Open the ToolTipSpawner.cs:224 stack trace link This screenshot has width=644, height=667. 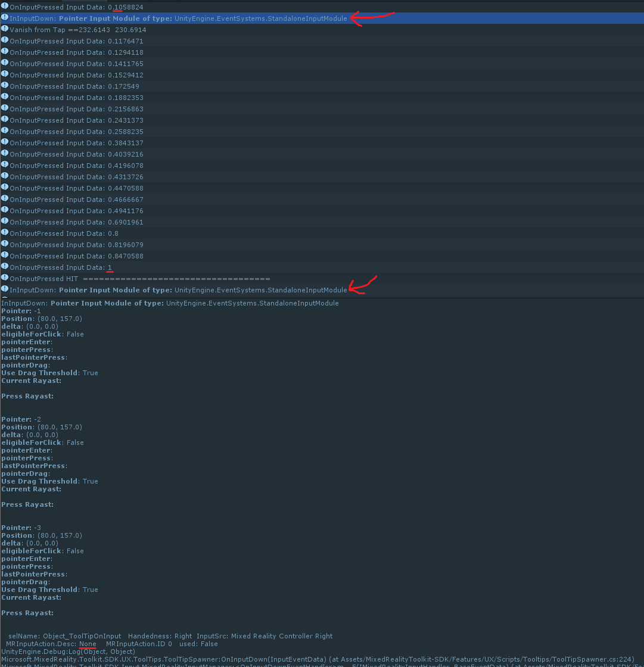[318, 659]
